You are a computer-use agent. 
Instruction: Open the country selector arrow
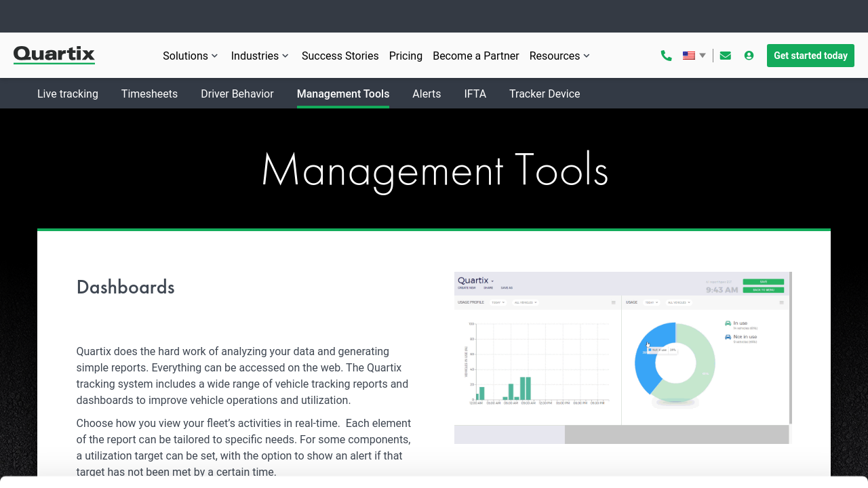point(703,56)
